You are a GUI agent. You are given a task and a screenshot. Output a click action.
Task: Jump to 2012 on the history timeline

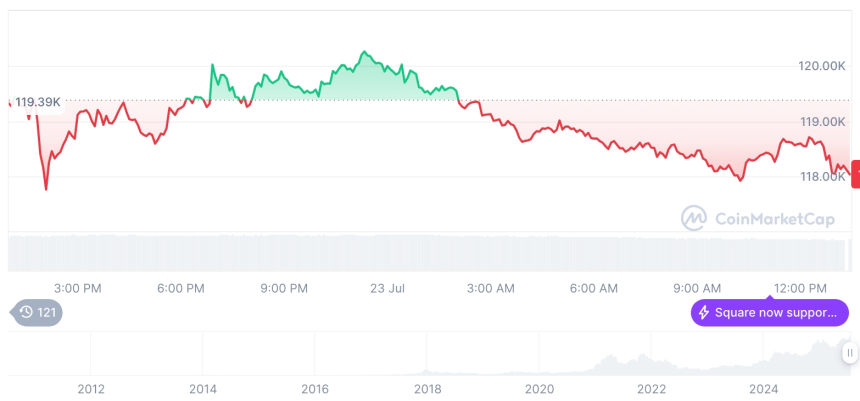coord(91,388)
